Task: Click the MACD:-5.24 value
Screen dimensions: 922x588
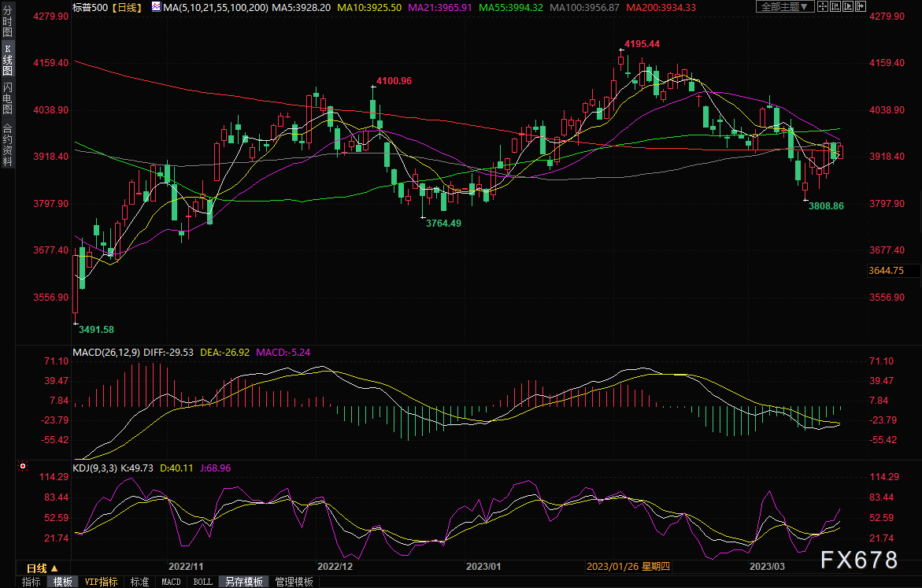Action: [x=283, y=352]
